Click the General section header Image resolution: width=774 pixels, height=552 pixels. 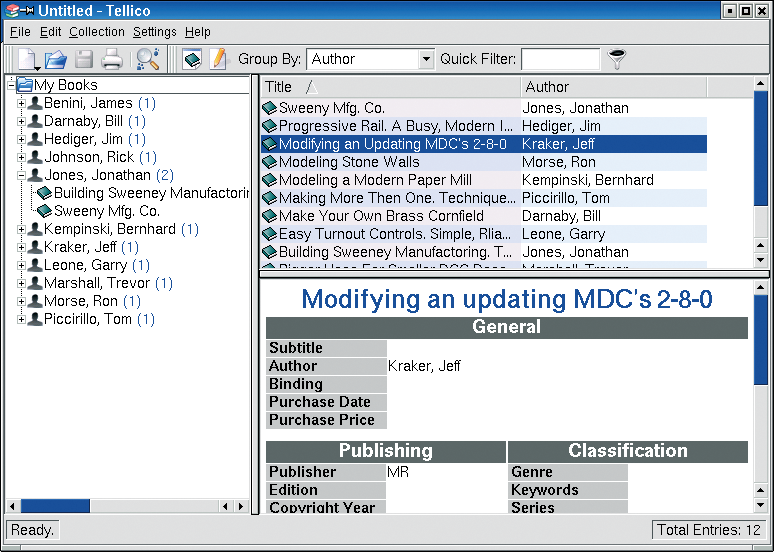[x=506, y=327]
